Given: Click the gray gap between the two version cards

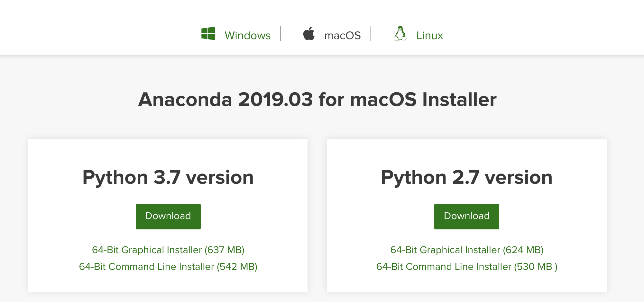Looking at the screenshot, I should pyautogui.click(x=317, y=215).
